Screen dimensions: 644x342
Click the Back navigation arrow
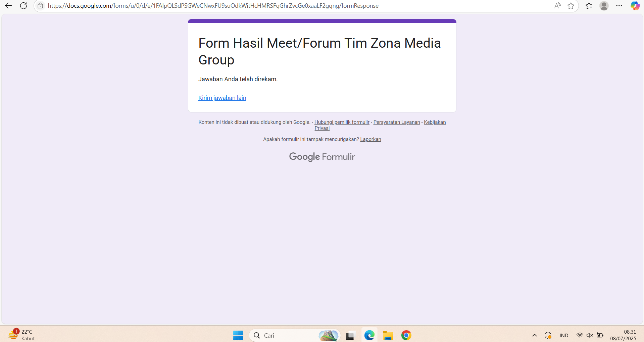click(x=8, y=5)
